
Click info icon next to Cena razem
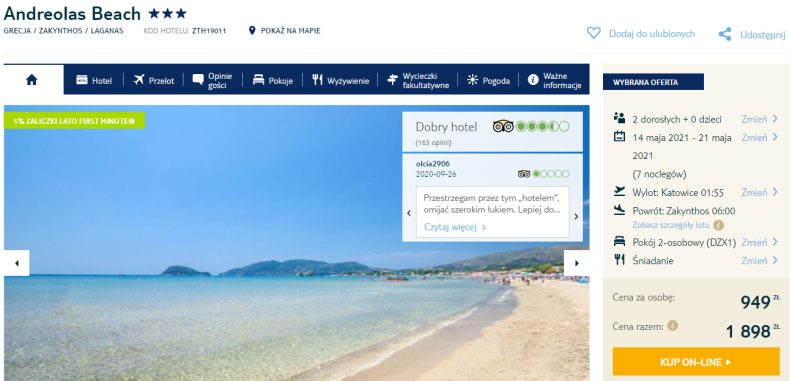672,326
